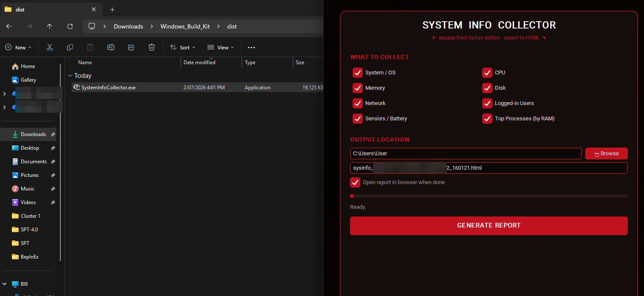Click the Gallery icon in sidebar
The image size is (644, 296).
pyautogui.click(x=15, y=80)
